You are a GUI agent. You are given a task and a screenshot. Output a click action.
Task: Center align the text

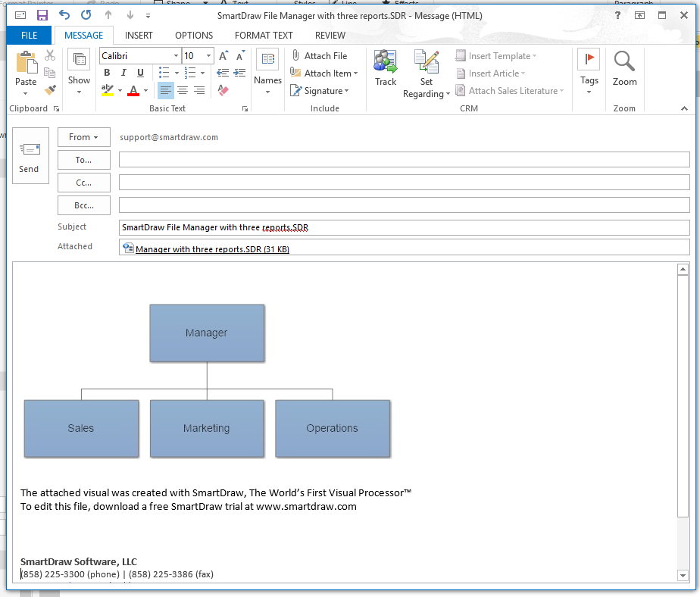click(182, 90)
